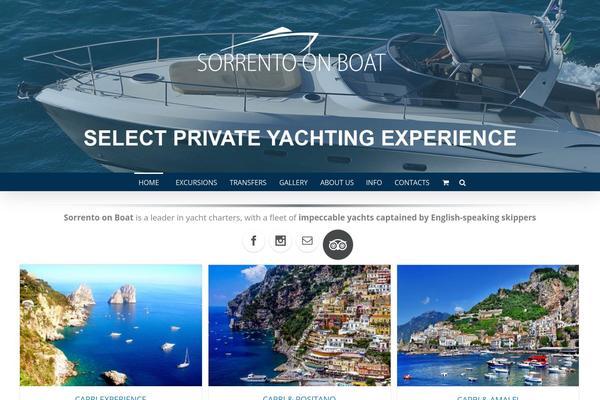Open the TripAdvisor owl icon
This screenshot has height=400, width=600.
[338, 245]
